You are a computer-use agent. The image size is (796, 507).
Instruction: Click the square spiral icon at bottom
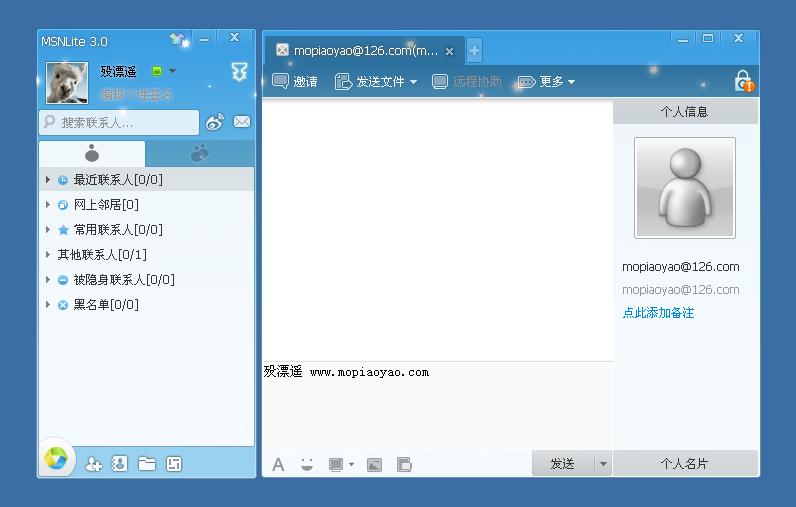(174, 463)
